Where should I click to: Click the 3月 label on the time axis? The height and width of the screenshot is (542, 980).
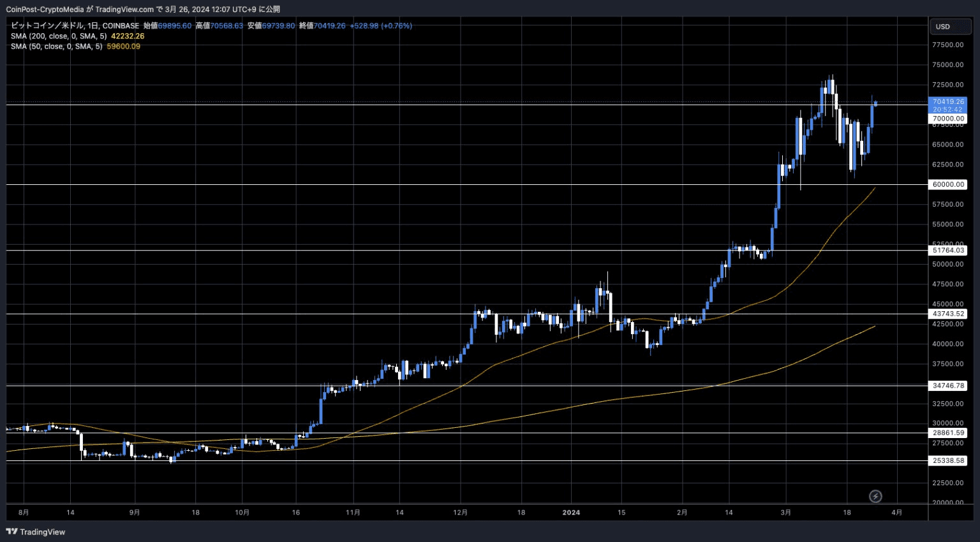click(x=785, y=513)
